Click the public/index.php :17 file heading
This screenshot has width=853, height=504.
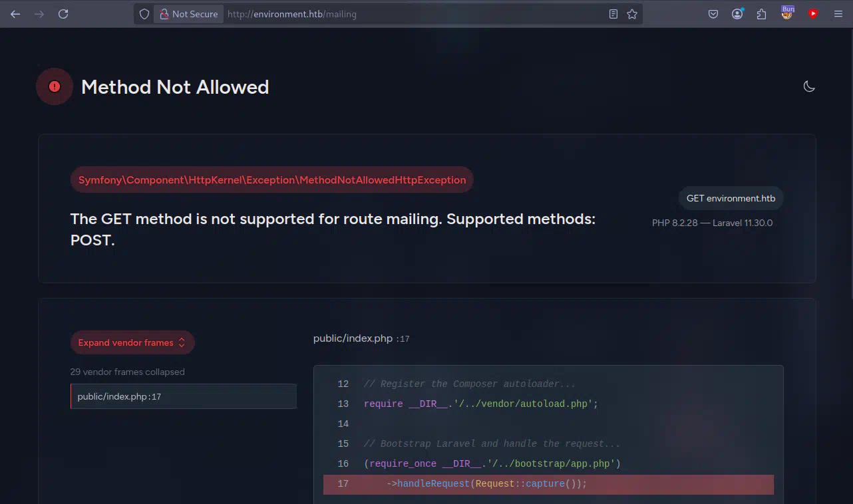[x=361, y=338]
